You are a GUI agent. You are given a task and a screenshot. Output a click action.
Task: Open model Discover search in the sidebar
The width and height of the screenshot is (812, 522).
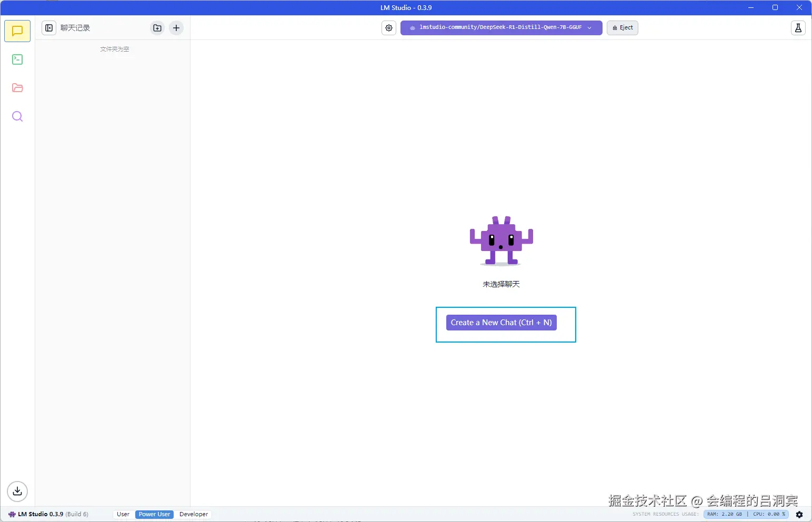click(x=17, y=116)
